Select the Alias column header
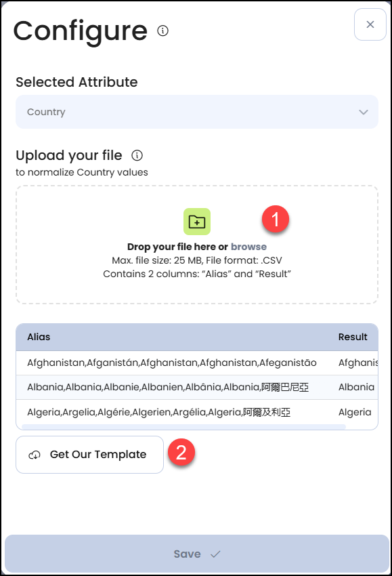This screenshot has width=392, height=576. (x=38, y=337)
